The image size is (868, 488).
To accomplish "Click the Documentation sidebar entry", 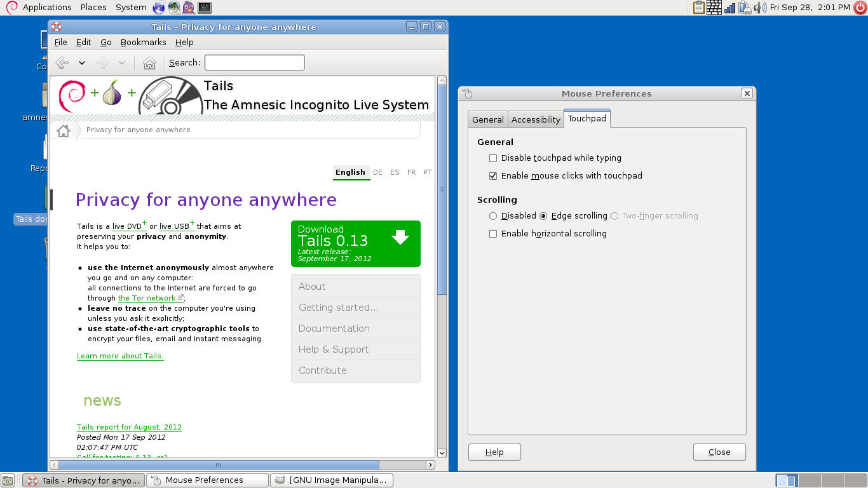I will click(356, 329).
